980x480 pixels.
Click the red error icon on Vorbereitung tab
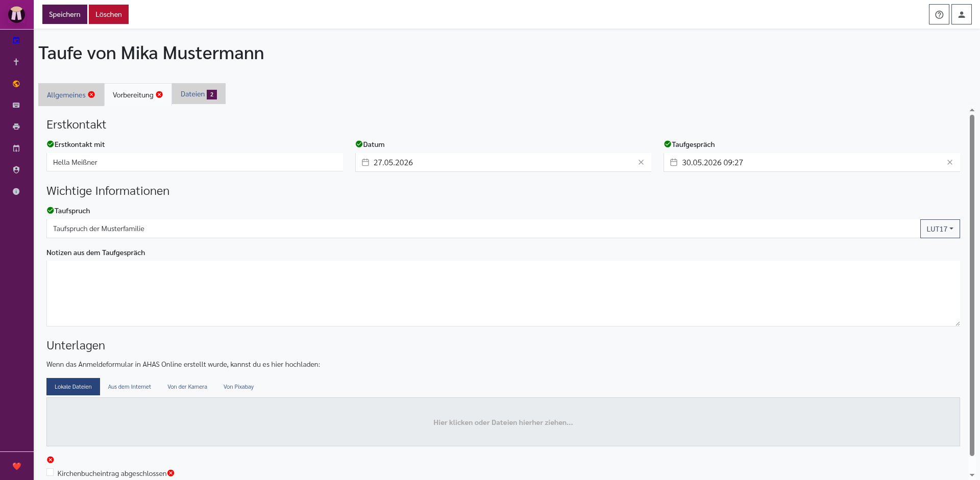pyautogui.click(x=159, y=94)
